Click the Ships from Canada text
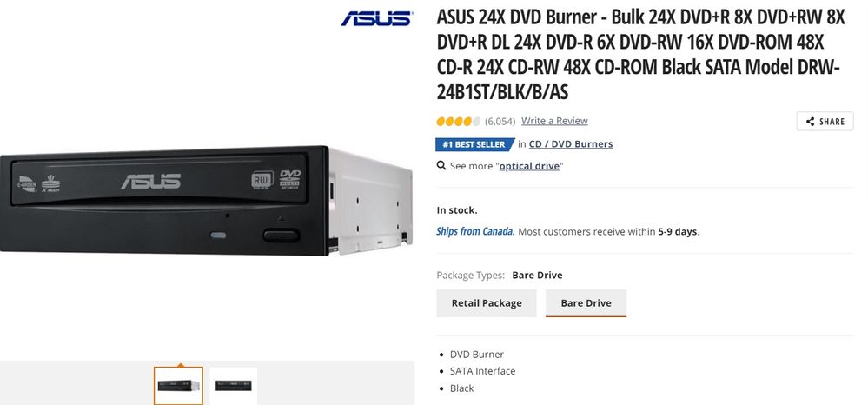The image size is (868, 405). 475,231
